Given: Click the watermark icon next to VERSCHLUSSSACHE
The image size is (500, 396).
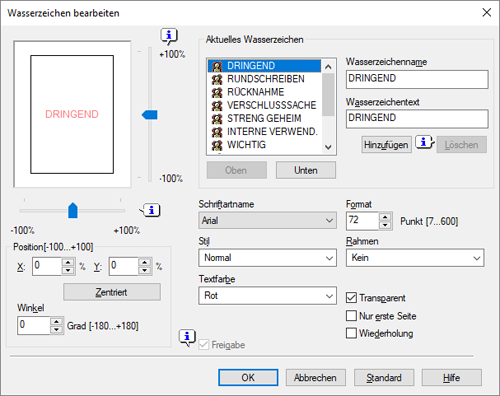Looking at the screenshot, I should pos(217,106).
